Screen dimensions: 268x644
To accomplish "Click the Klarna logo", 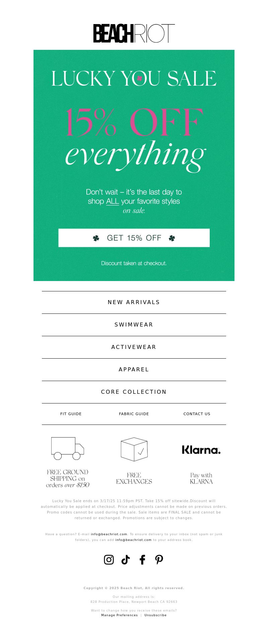I will click(x=201, y=450).
